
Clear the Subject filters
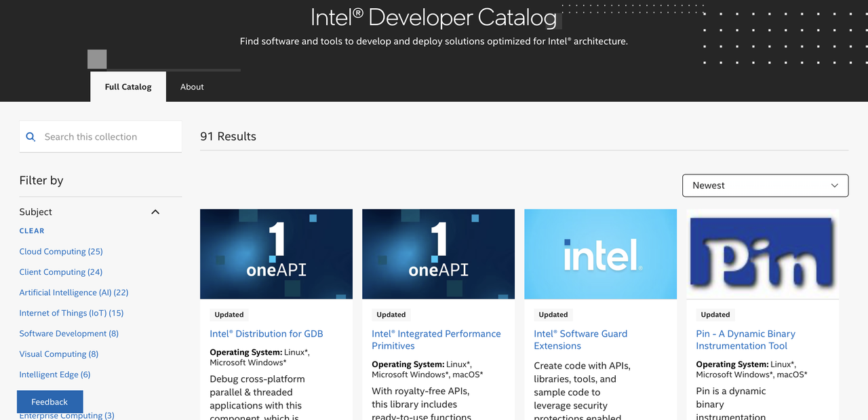pos(32,231)
